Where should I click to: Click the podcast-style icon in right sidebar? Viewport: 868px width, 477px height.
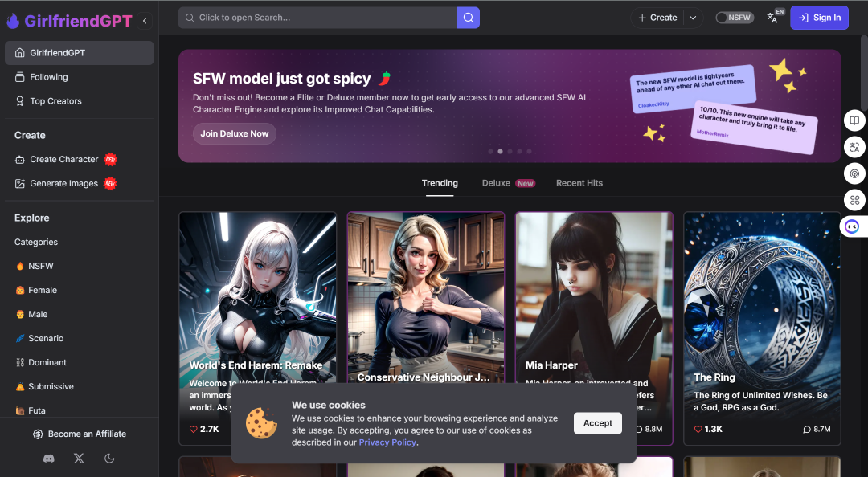pyautogui.click(x=854, y=173)
